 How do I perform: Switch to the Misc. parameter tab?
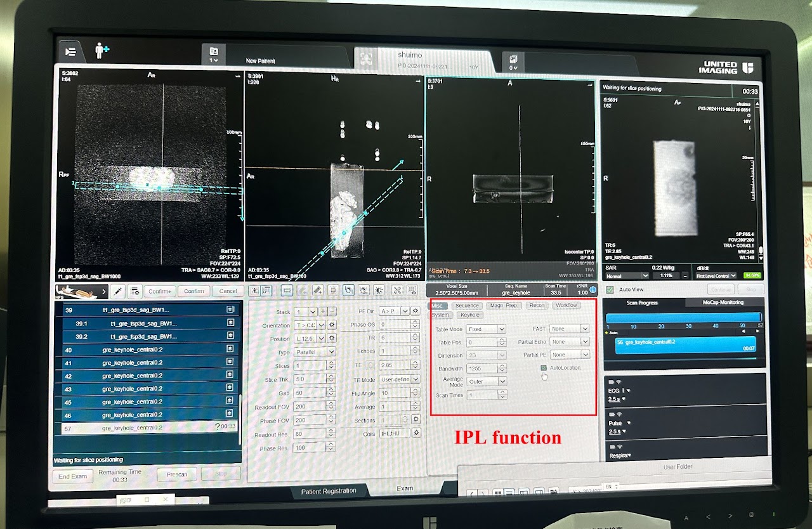click(x=438, y=306)
